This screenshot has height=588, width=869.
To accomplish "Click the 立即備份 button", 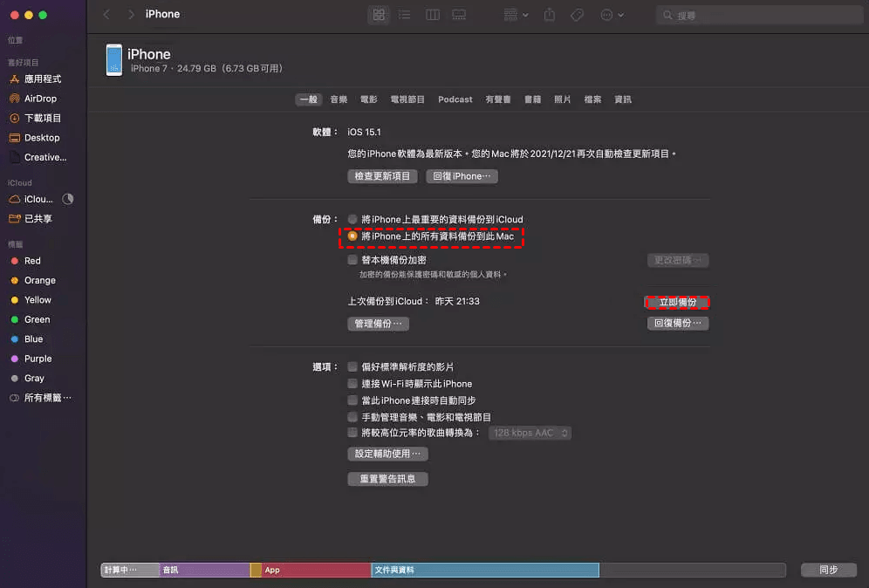I will [x=677, y=302].
